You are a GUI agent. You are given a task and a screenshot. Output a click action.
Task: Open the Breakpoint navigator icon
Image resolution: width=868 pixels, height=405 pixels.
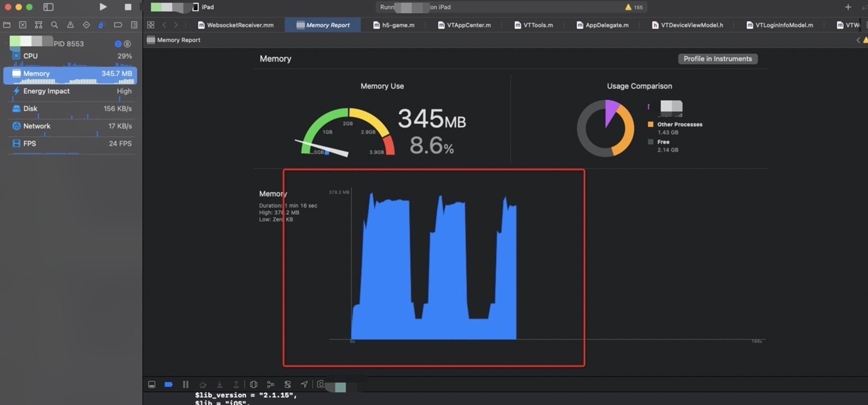click(x=118, y=25)
